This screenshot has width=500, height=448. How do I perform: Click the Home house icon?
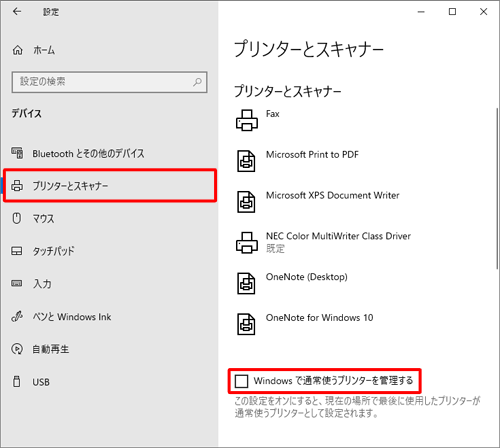(18, 50)
